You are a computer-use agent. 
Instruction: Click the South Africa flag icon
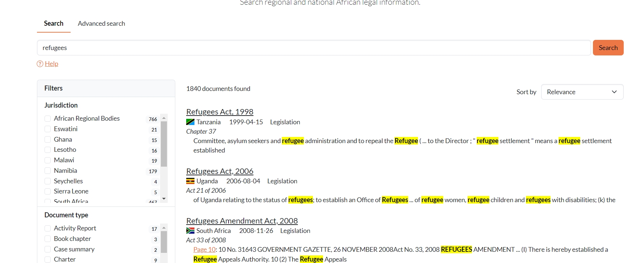point(190,231)
